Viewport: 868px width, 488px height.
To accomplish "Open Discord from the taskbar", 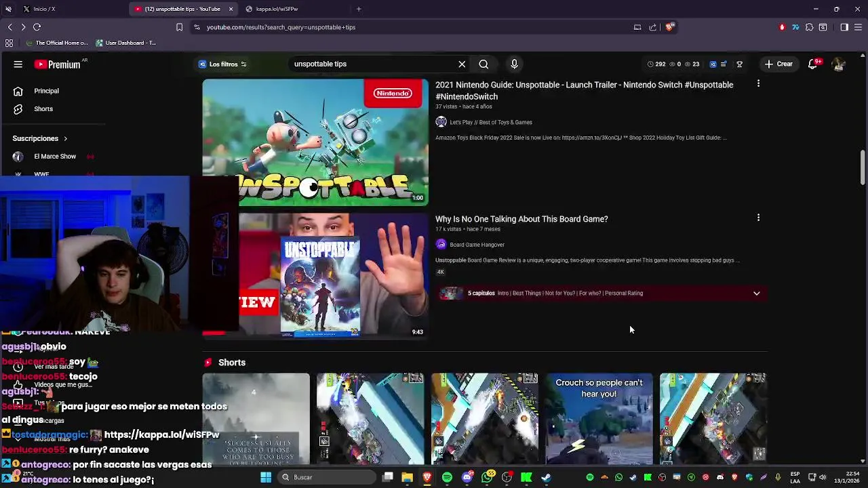I will click(467, 477).
